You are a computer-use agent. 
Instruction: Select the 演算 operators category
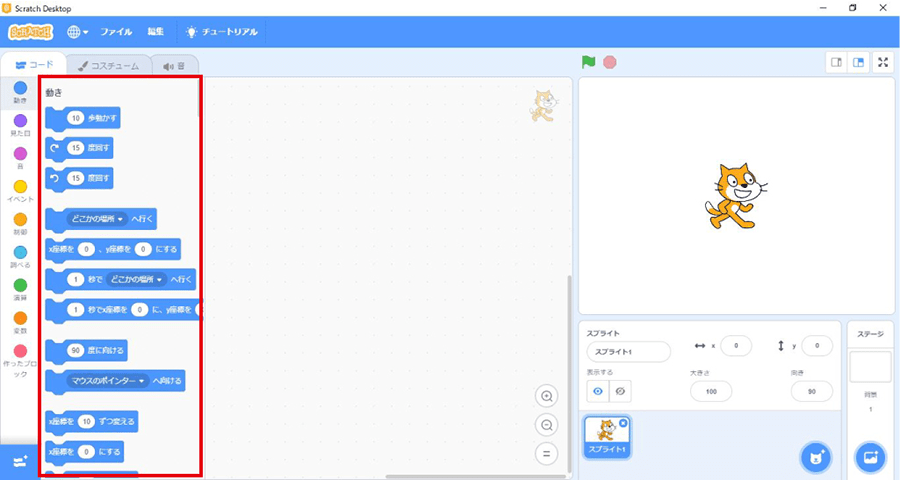pos(20,289)
